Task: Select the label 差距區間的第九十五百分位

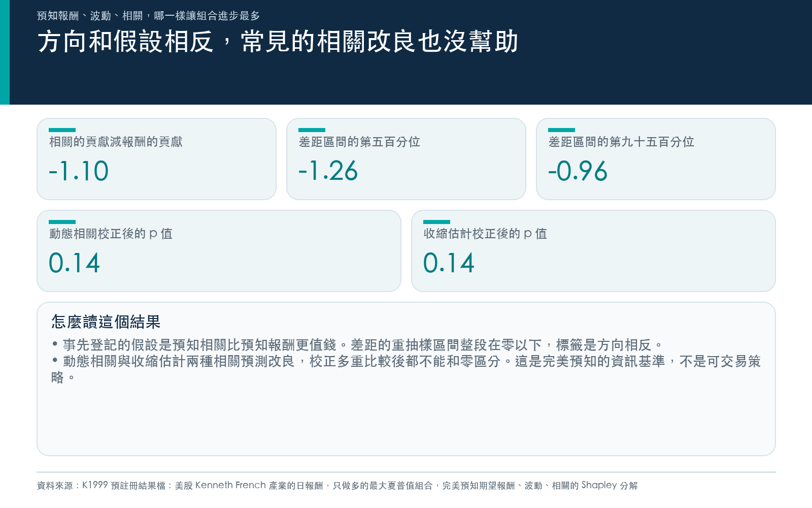Action: click(x=621, y=142)
